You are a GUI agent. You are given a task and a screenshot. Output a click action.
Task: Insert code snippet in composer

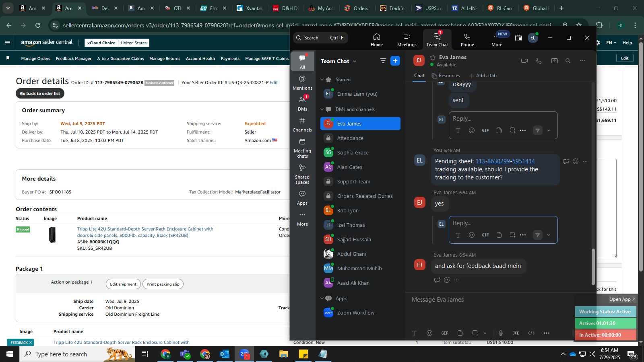point(531,333)
